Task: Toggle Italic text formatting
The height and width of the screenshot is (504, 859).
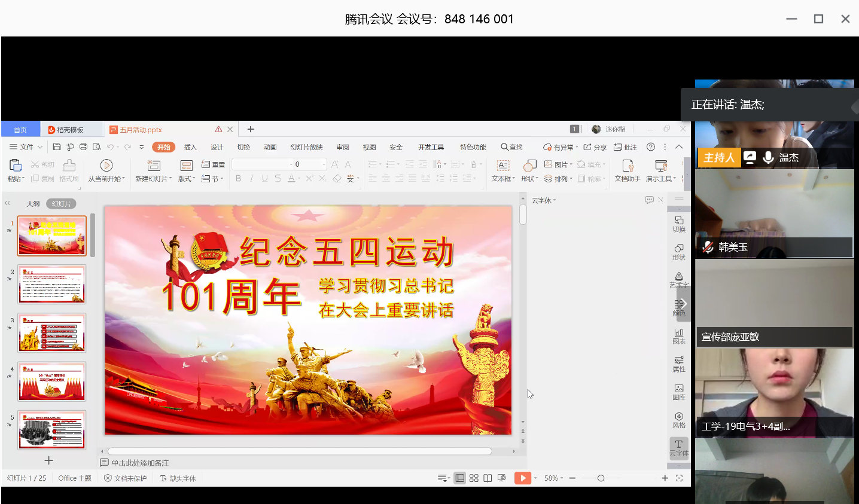Action: pyautogui.click(x=251, y=178)
